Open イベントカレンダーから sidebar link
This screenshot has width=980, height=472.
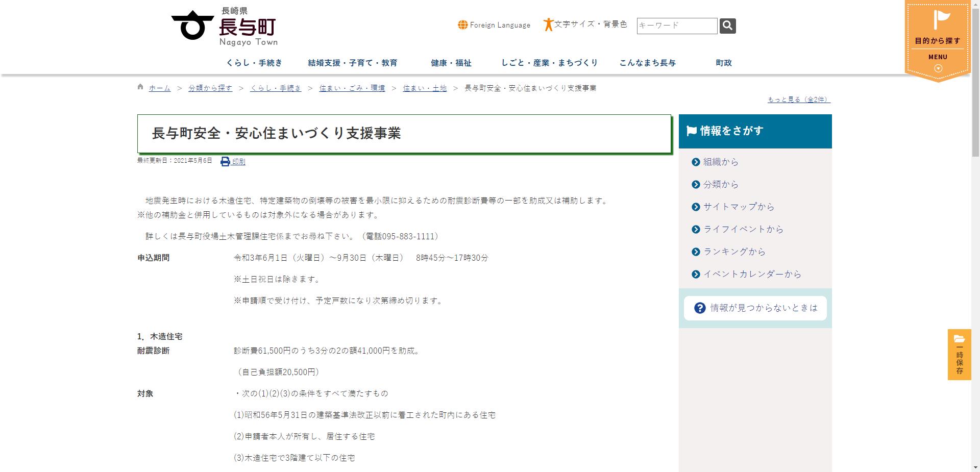[x=753, y=274]
